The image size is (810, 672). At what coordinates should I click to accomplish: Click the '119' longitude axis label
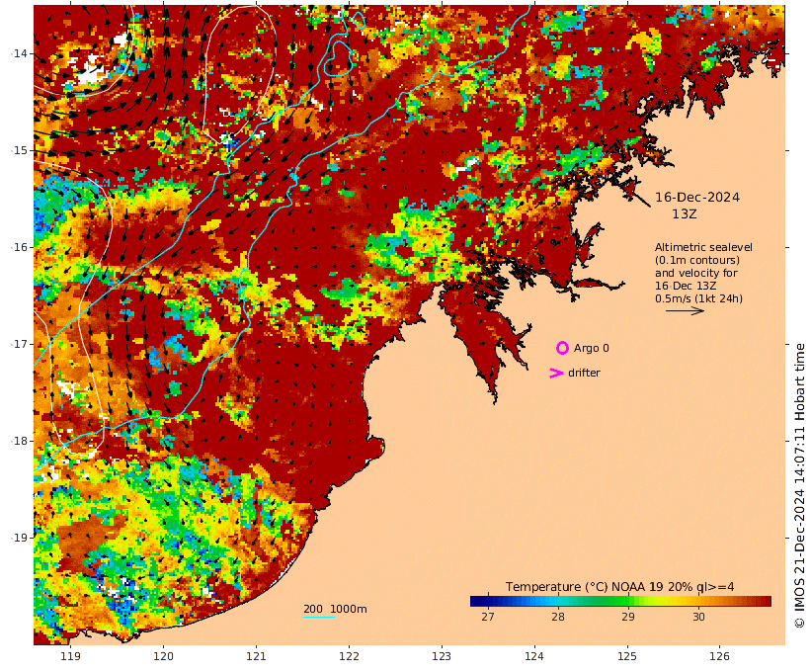[x=71, y=656]
